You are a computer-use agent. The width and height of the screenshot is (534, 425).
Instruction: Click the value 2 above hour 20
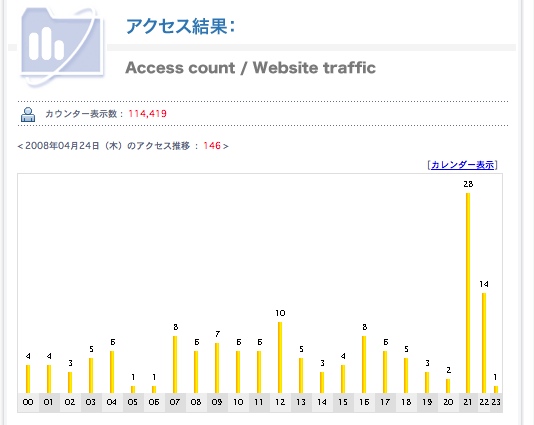click(x=449, y=370)
